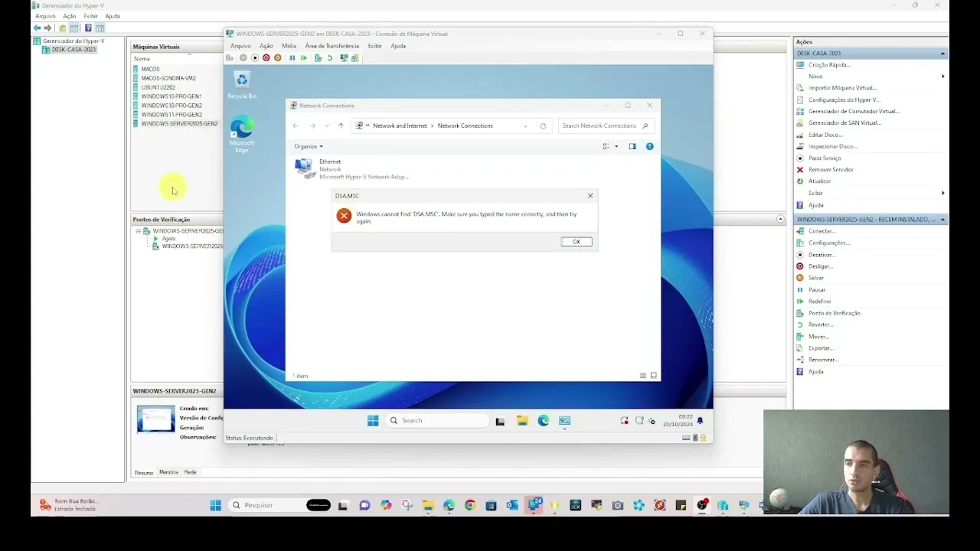Expand the Exibir submenu in Actions pane
980x551 pixels.
942,193
